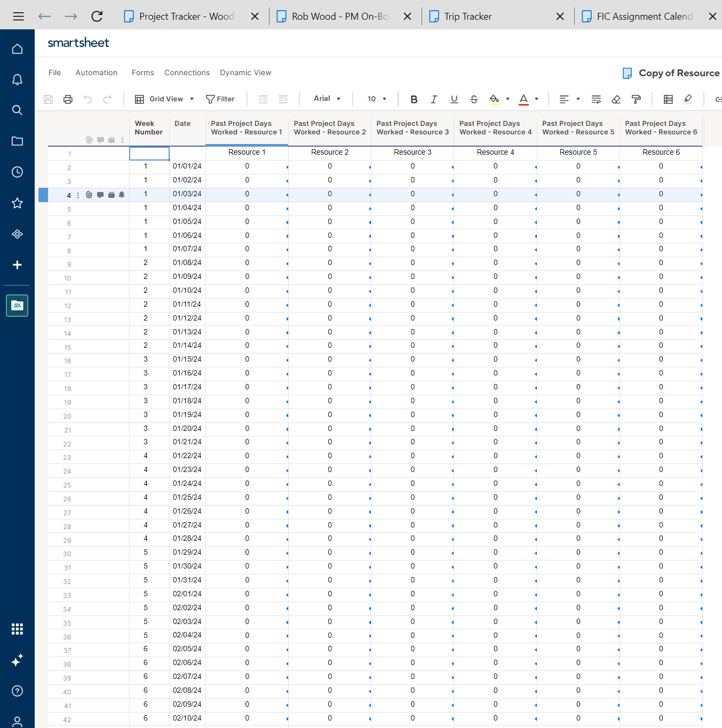Open comments for row 4

(x=100, y=195)
